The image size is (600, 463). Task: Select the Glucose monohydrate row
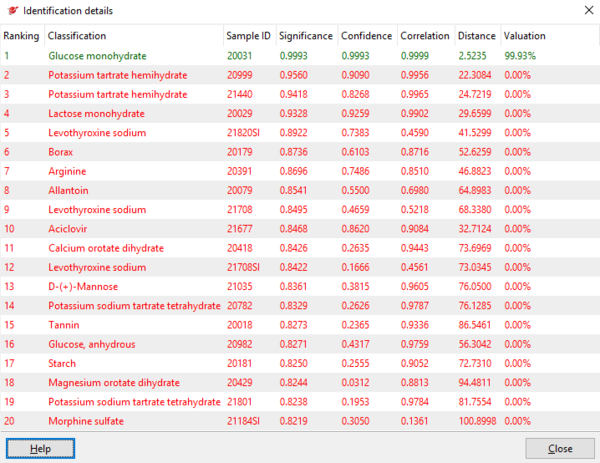[x=300, y=56]
